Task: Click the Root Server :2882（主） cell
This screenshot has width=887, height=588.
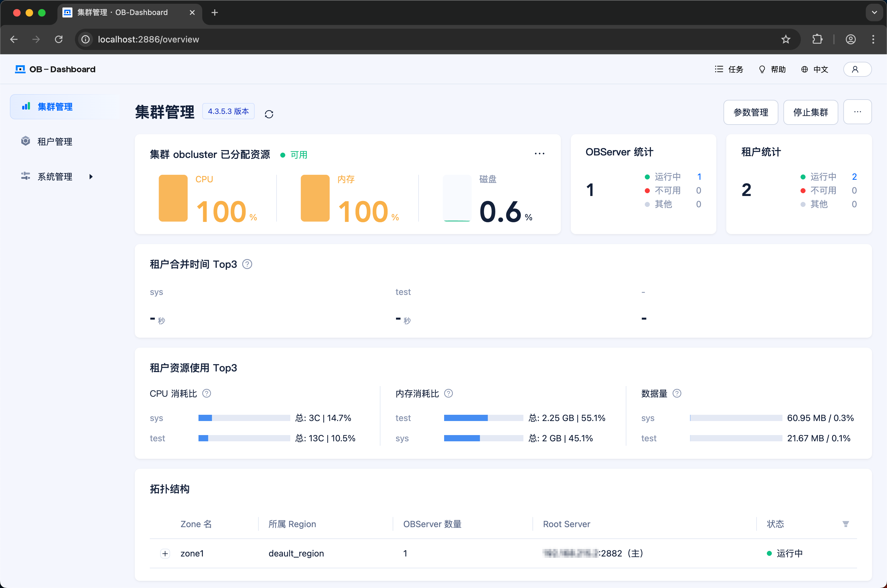Action: coord(593,553)
